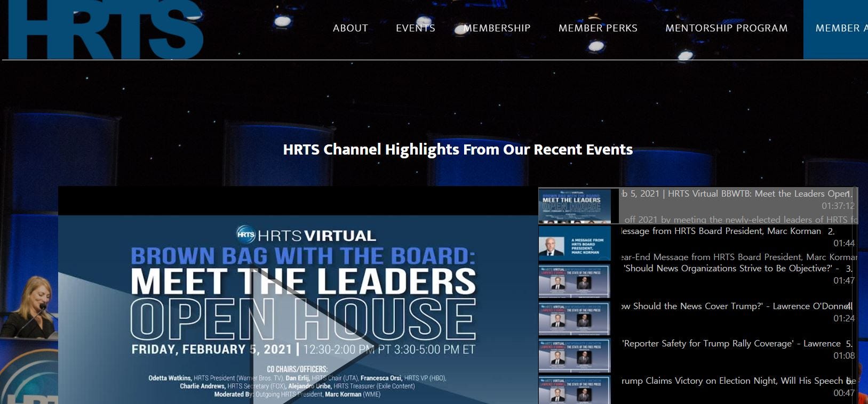
Task: Open 'Reporter Safety for Trump Rally Coverage' item
Action: (x=731, y=343)
